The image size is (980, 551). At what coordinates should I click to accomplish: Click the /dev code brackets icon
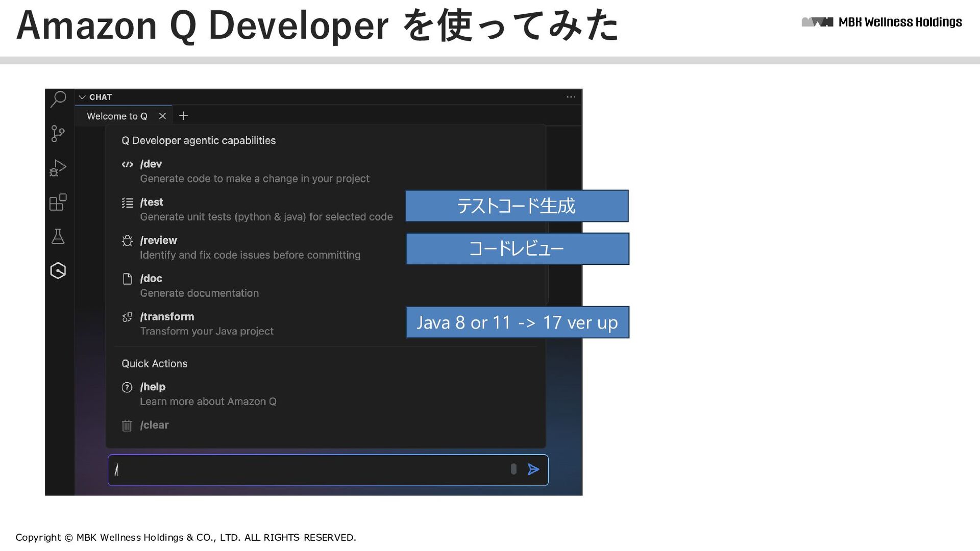pos(128,164)
